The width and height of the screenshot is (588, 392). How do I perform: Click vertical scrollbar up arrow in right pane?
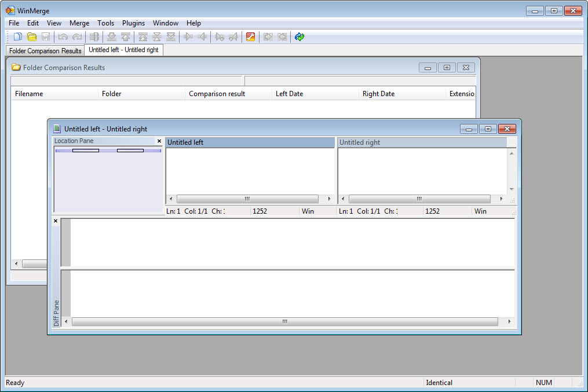(x=512, y=153)
